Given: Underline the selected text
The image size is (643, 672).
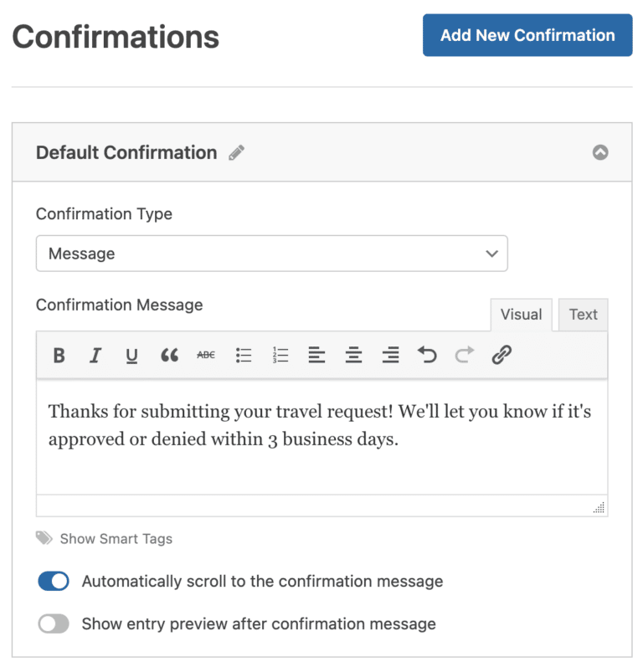Looking at the screenshot, I should point(131,355).
